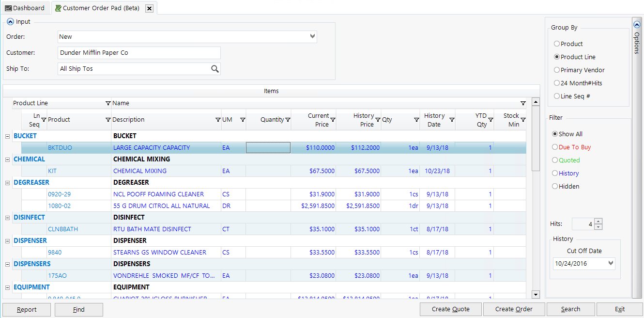Screen dimensions: 644x318
Task: Click the Create Order button
Action: point(514,309)
